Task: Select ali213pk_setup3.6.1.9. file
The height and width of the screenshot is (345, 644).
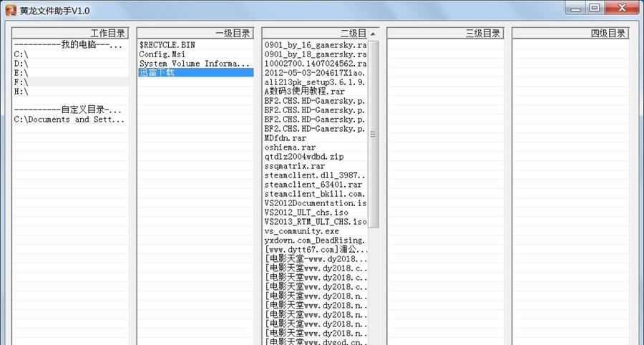Action: pyautogui.click(x=315, y=82)
